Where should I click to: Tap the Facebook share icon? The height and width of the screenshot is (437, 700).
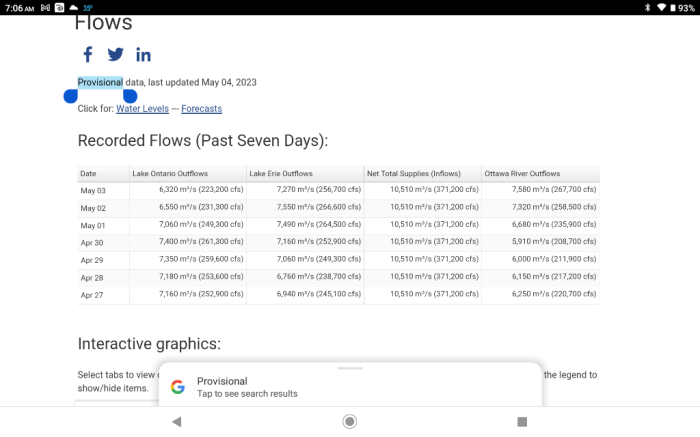point(88,55)
